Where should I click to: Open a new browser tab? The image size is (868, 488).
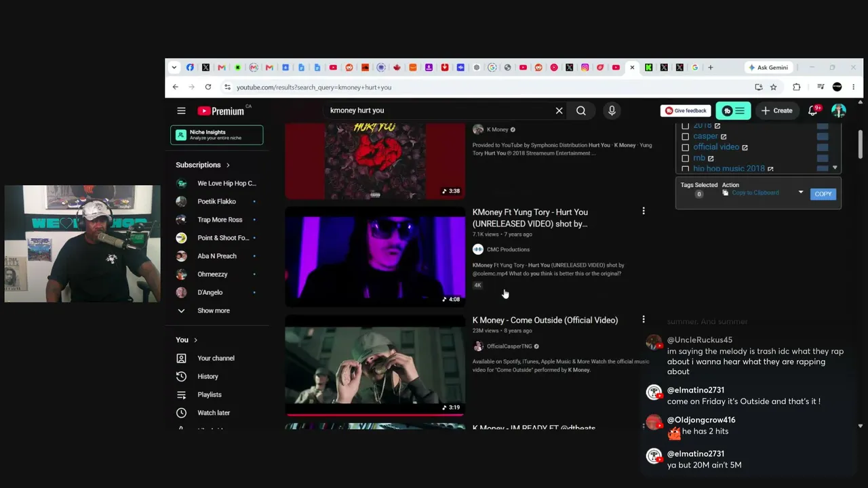[x=711, y=67]
